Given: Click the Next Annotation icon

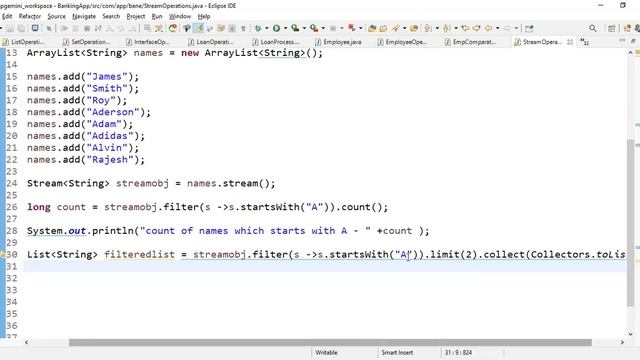Looking at the screenshot, I should [427, 28].
